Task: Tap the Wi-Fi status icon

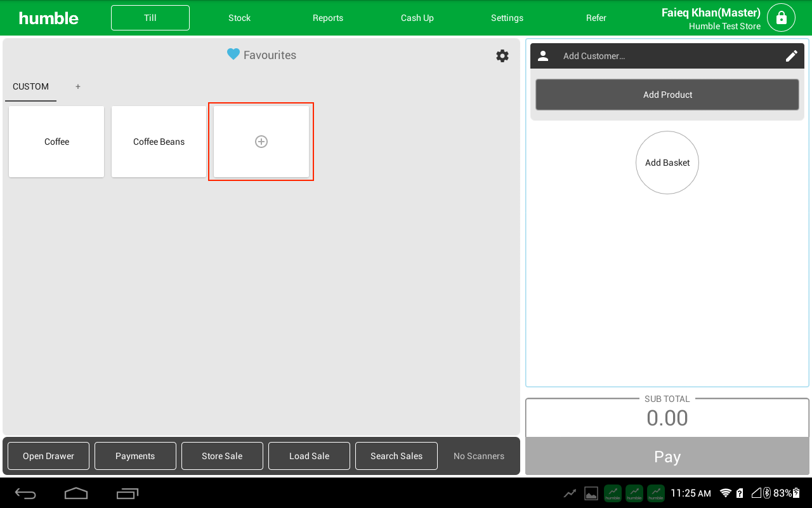Action: [726, 493]
